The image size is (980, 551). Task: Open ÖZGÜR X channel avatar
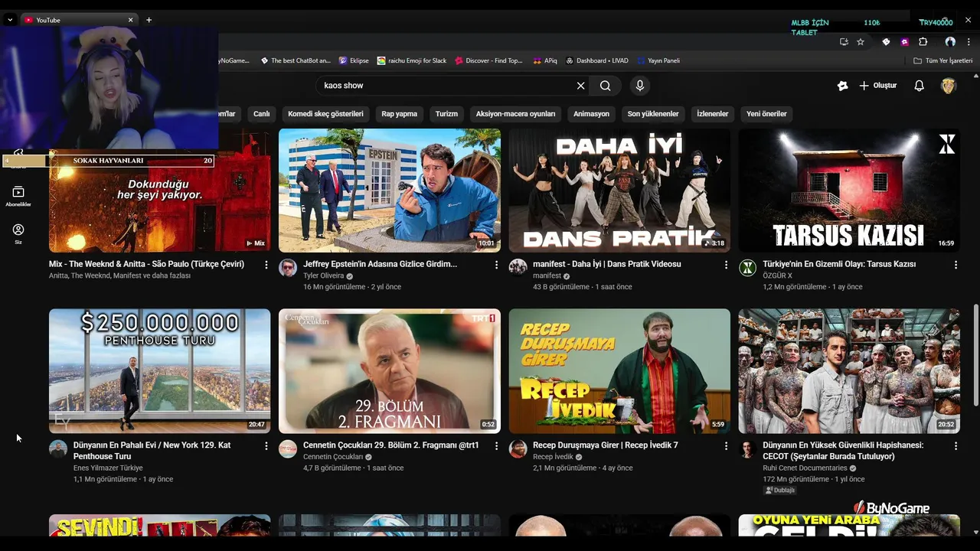point(748,268)
